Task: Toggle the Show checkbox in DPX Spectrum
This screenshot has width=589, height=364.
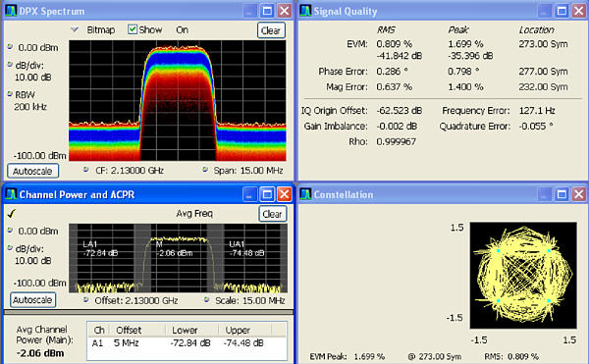Action: coord(133,29)
